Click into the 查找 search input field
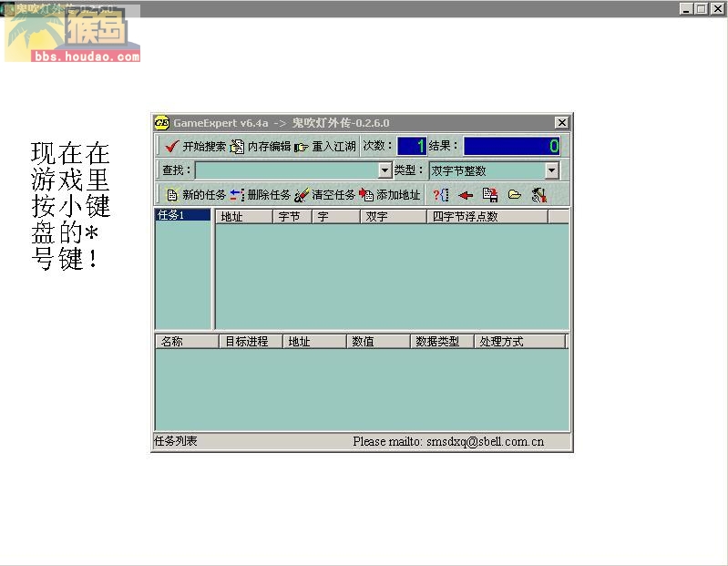Viewport: 728px width, 566px height. (287, 170)
